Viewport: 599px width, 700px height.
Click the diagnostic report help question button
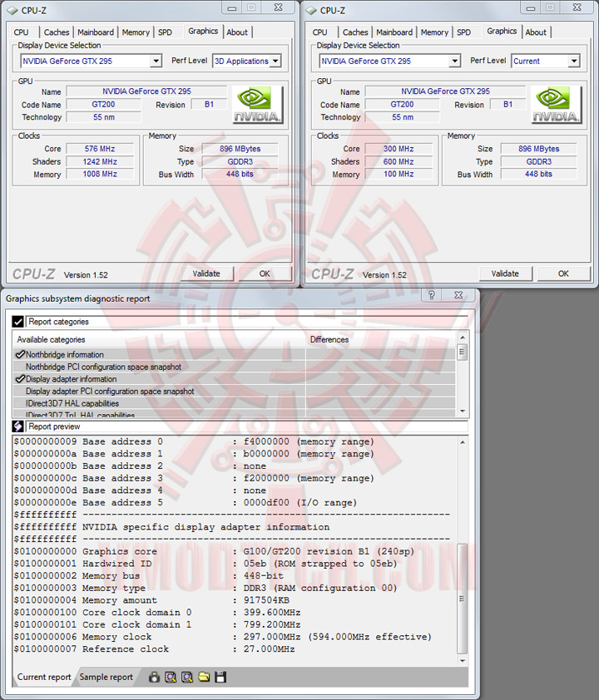coord(432,295)
